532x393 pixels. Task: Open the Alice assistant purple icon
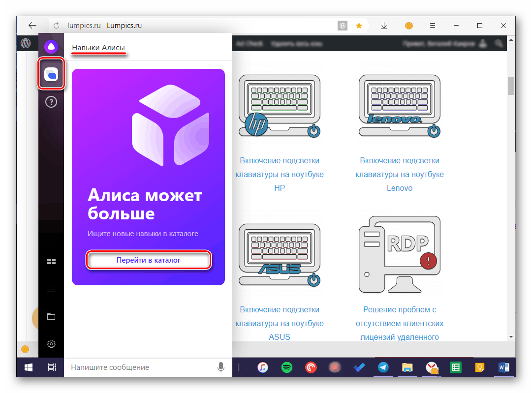tap(51, 46)
